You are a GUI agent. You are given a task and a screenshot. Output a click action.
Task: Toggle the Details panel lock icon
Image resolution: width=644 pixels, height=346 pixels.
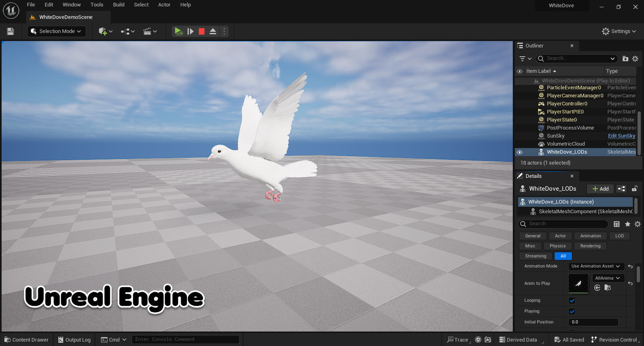click(634, 189)
